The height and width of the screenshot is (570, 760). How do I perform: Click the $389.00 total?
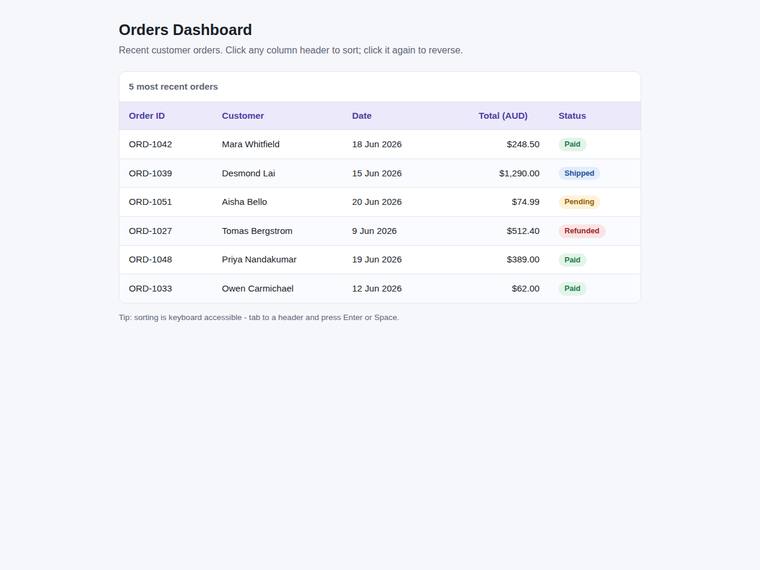[x=523, y=260]
